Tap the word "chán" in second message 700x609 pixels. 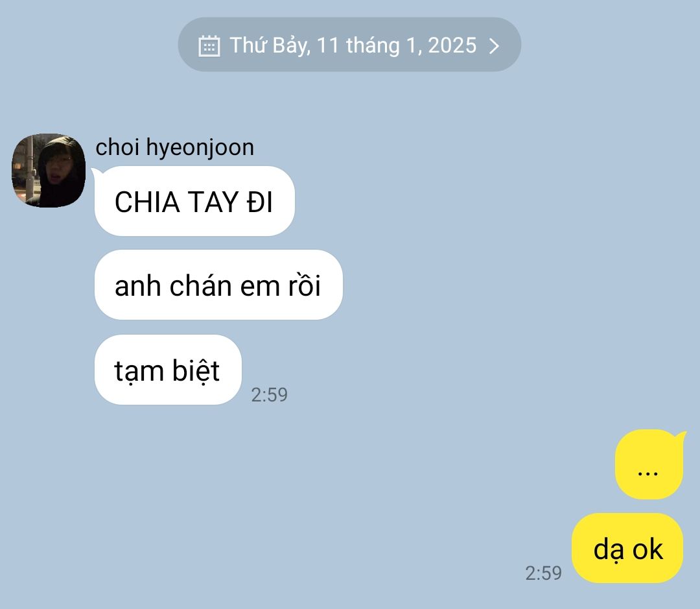click(x=200, y=285)
